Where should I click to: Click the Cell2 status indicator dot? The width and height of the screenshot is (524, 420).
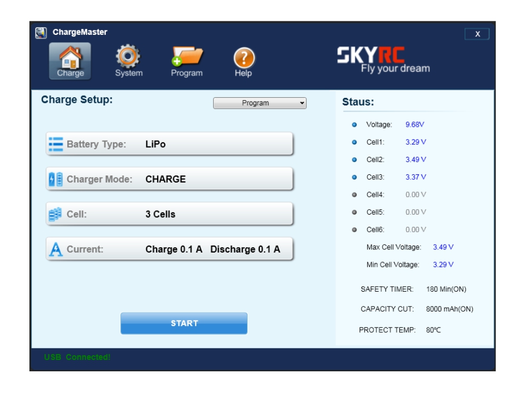tap(354, 159)
